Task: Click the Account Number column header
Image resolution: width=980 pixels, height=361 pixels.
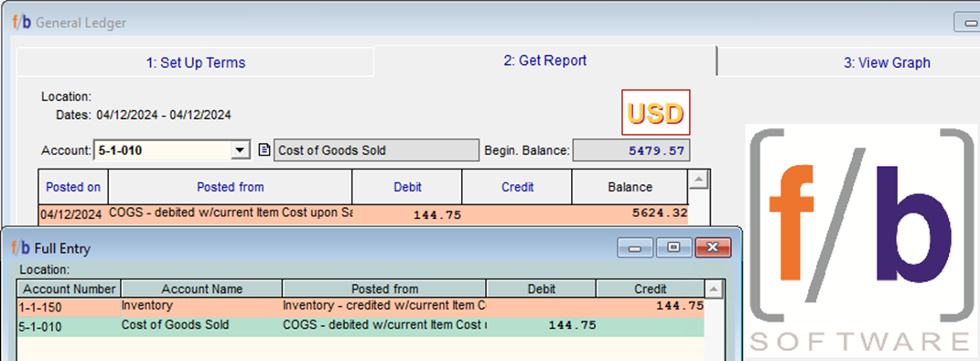Action: [70, 289]
